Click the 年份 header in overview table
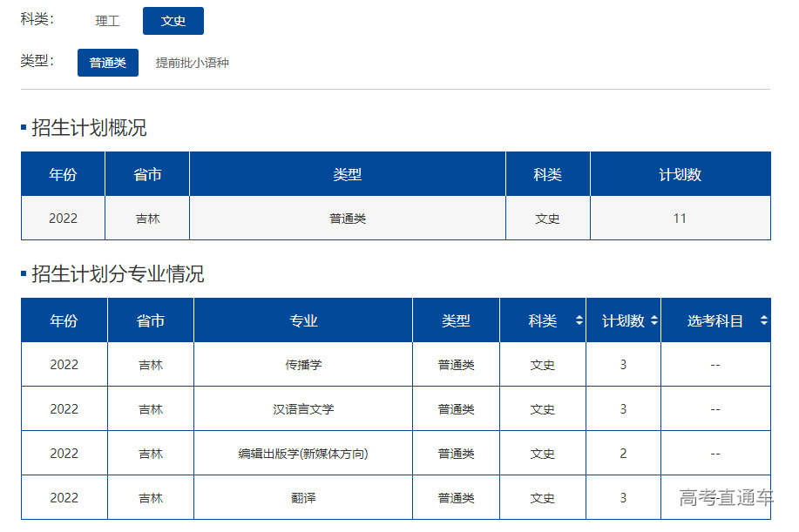The width and height of the screenshot is (799, 532). click(x=63, y=174)
